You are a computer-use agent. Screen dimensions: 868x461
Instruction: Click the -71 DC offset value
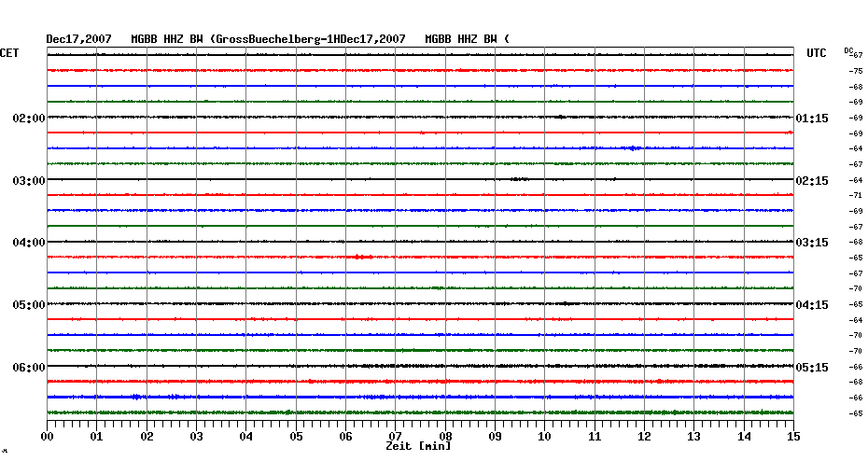856,195
